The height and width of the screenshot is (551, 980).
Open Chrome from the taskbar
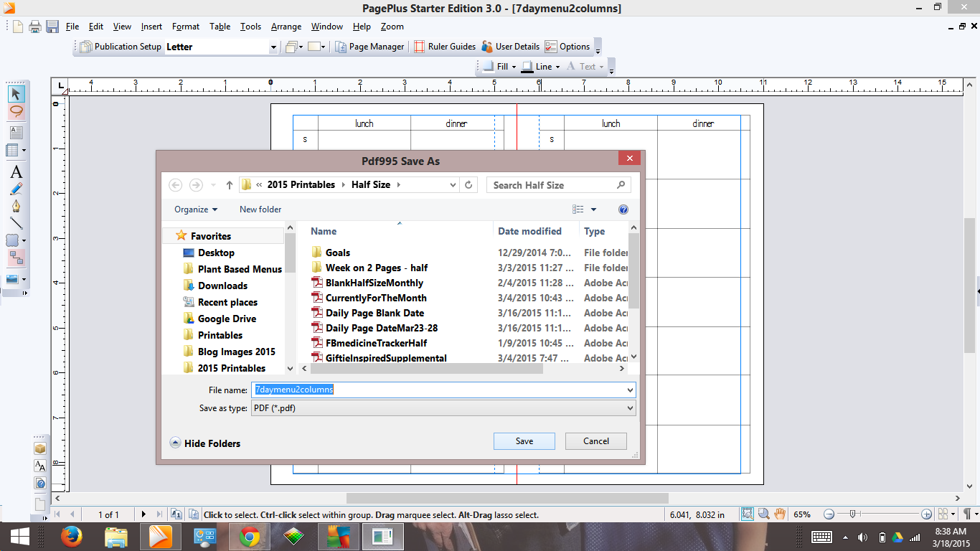click(250, 536)
